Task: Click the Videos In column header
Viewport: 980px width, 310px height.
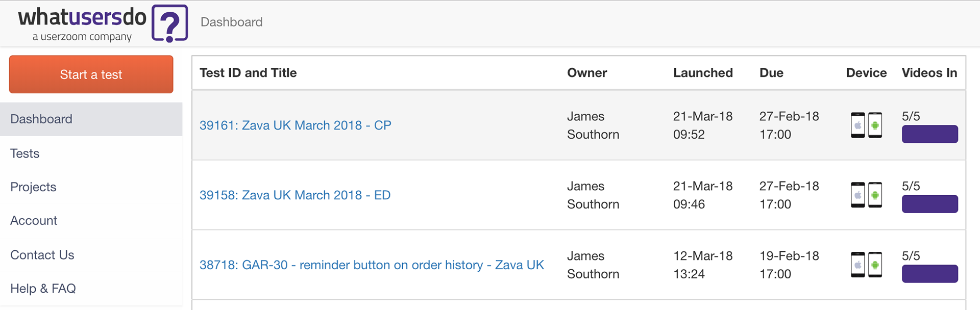Action: pyautogui.click(x=929, y=73)
